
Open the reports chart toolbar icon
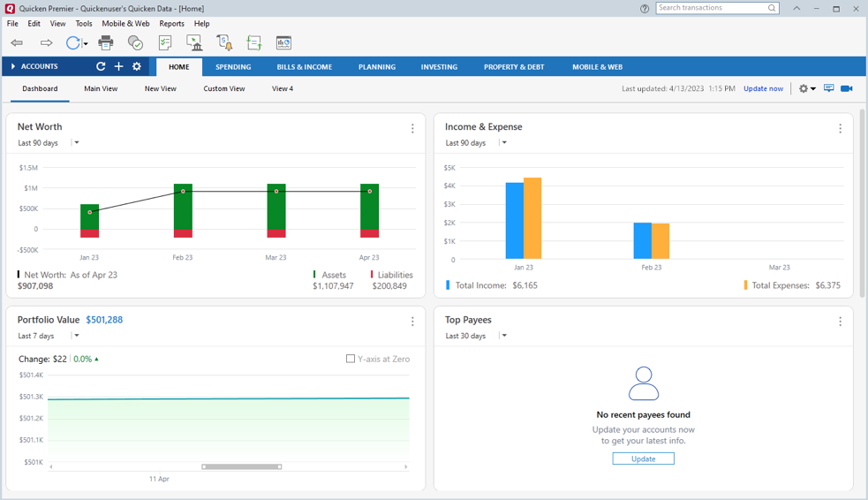point(284,42)
